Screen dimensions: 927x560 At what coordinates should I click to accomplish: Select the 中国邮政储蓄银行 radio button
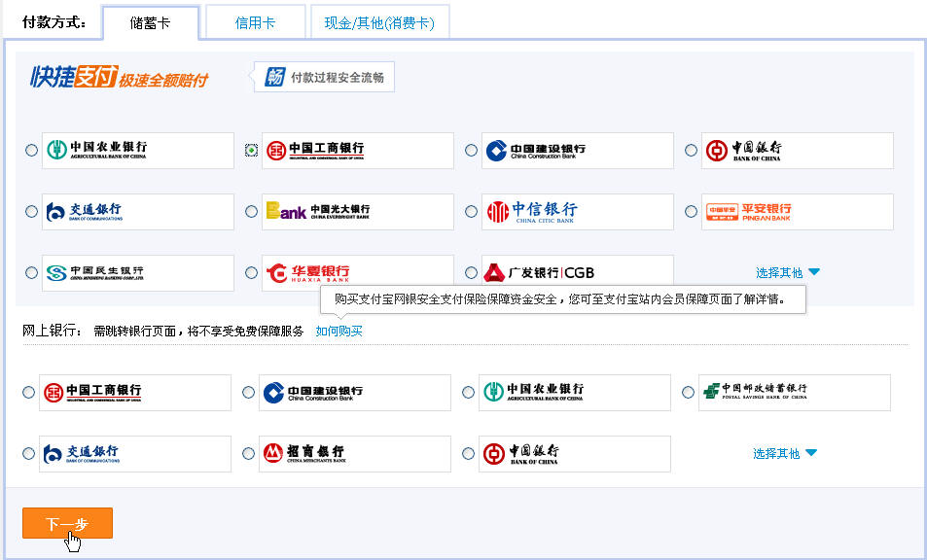click(688, 392)
